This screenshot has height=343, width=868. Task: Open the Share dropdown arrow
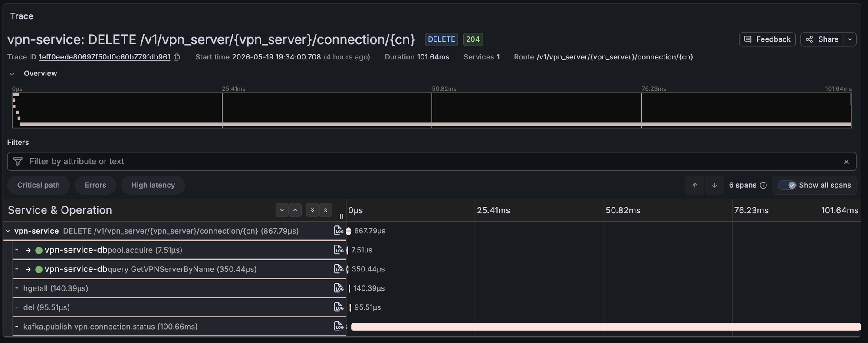pos(850,39)
